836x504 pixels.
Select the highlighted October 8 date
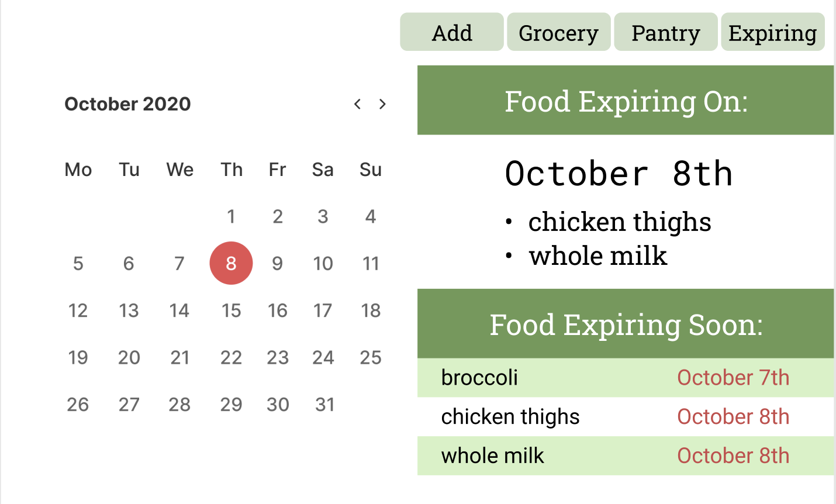point(231,263)
